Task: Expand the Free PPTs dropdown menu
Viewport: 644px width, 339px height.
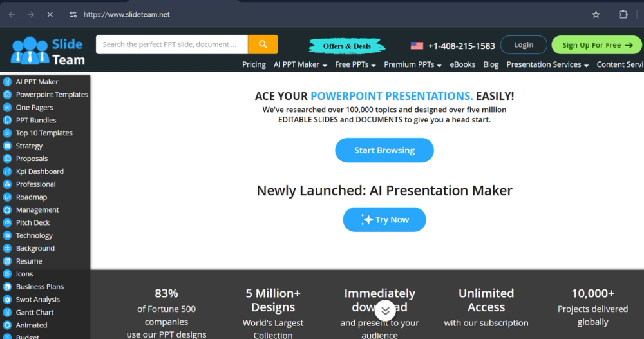Action: 355,64
